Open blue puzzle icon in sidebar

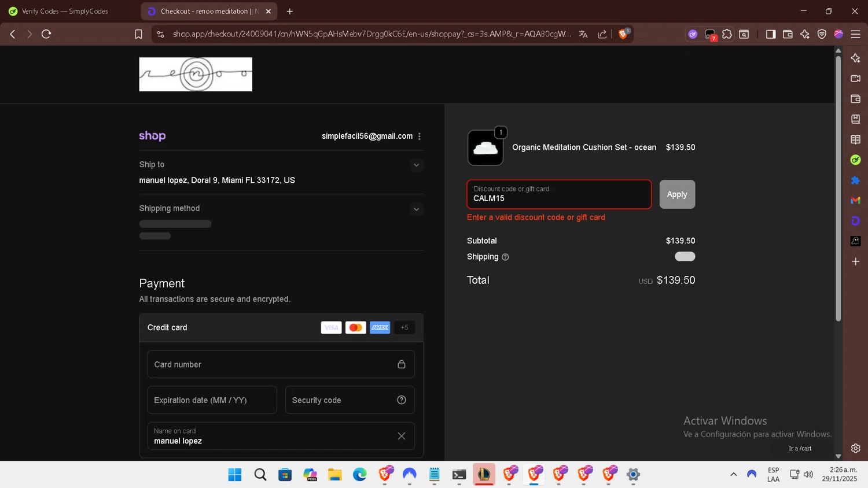click(x=855, y=180)
